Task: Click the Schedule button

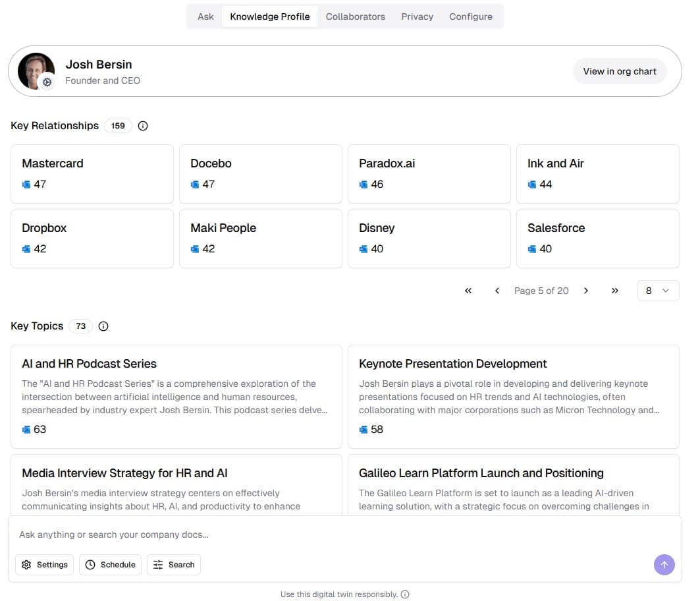Action: (x=110, y=565)
